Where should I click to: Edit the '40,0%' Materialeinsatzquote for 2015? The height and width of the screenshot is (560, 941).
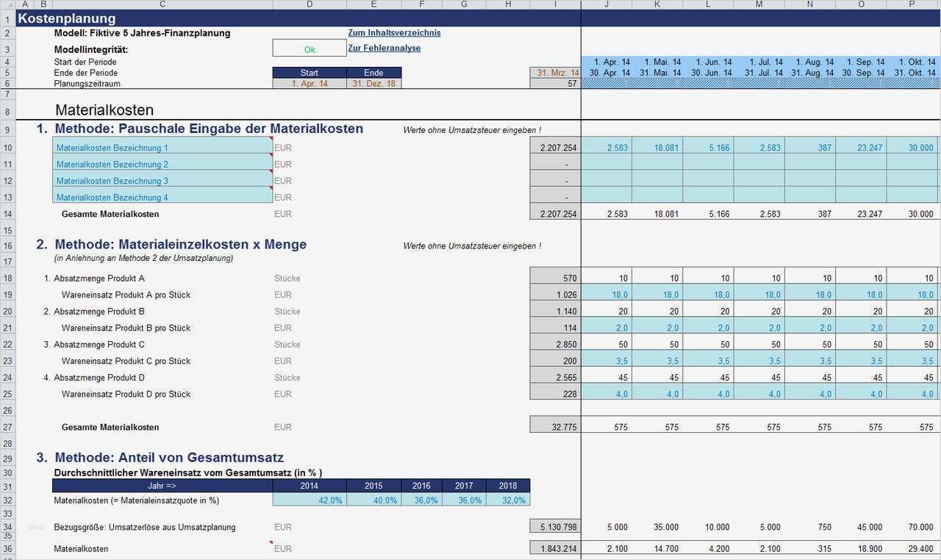374,500
